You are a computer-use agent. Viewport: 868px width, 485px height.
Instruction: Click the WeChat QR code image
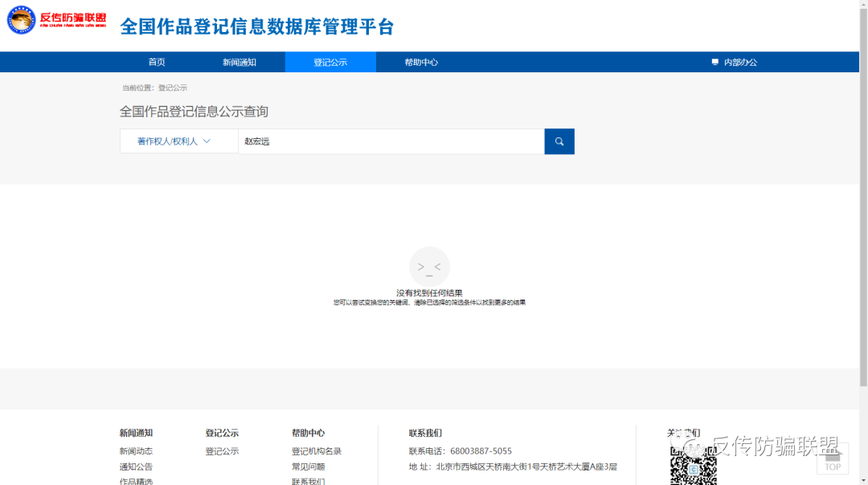click(693, 466)
